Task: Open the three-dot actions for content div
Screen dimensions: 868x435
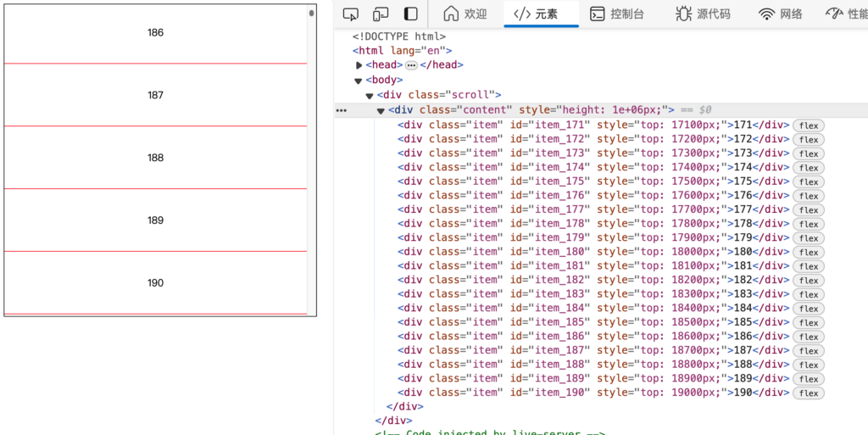Action: pos(341,111)
